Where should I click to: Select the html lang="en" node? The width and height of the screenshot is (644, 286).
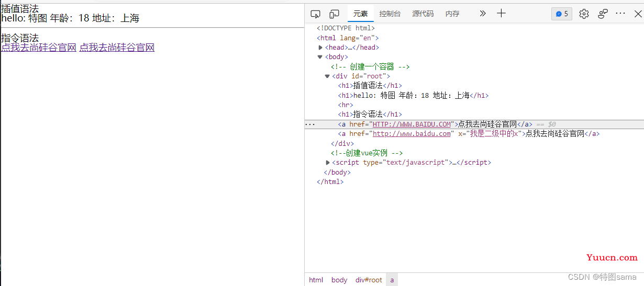(348, 38)
